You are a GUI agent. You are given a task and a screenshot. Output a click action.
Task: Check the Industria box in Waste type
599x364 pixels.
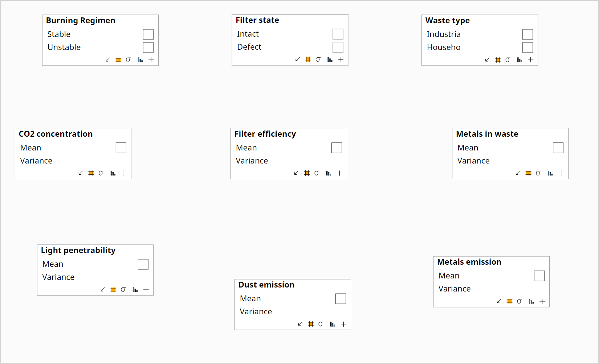tap(527, 34)
